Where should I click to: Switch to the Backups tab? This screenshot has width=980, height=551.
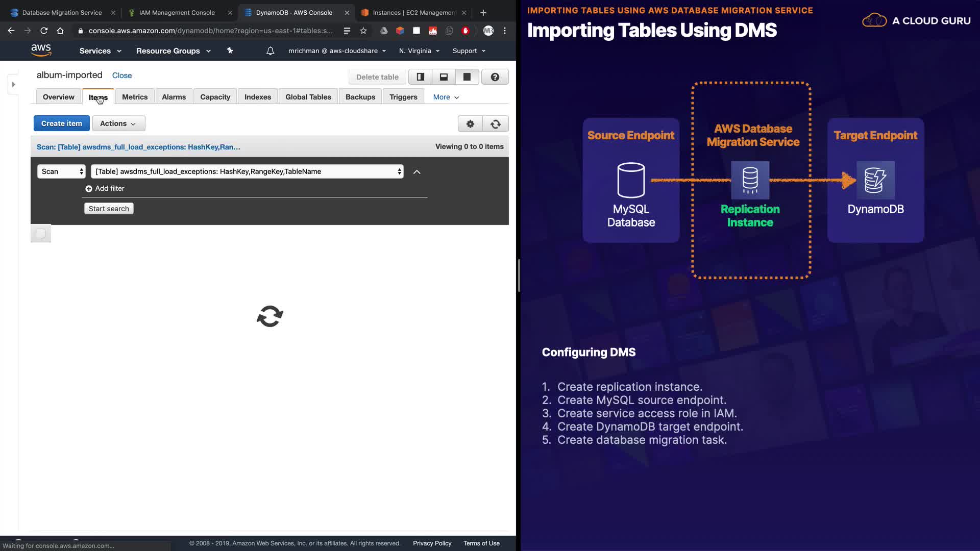(x=360, y=97)
